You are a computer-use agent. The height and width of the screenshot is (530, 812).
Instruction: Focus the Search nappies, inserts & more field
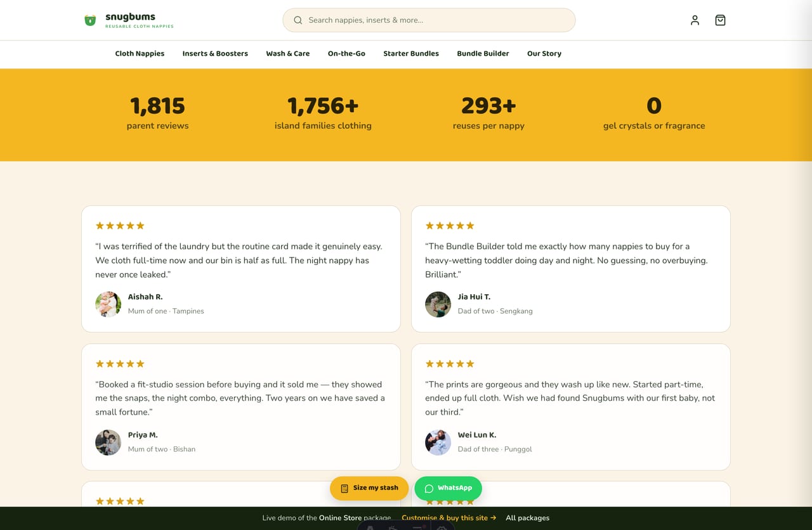tap(429, 20)
